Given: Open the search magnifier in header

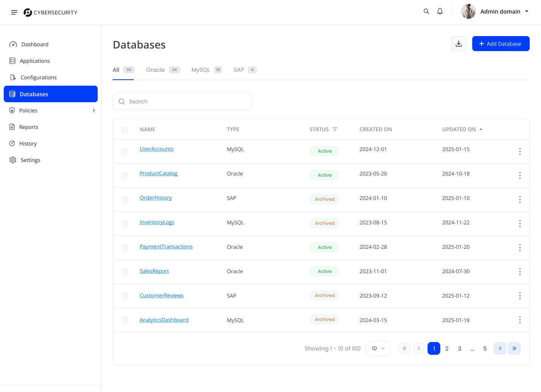Looking at the screenshot, I should click(x=426, y=11).
